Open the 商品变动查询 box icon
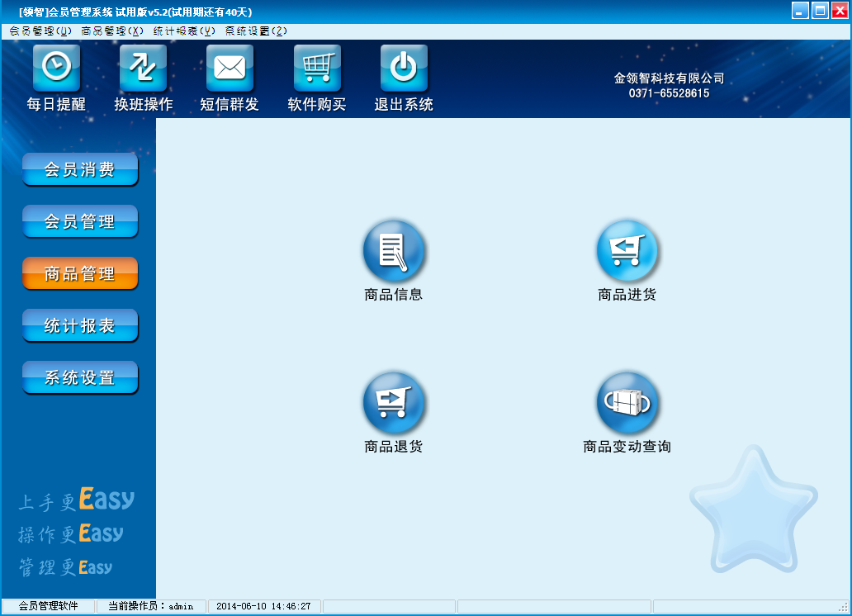This screenshot has height=616, width=852. point(627,403)
